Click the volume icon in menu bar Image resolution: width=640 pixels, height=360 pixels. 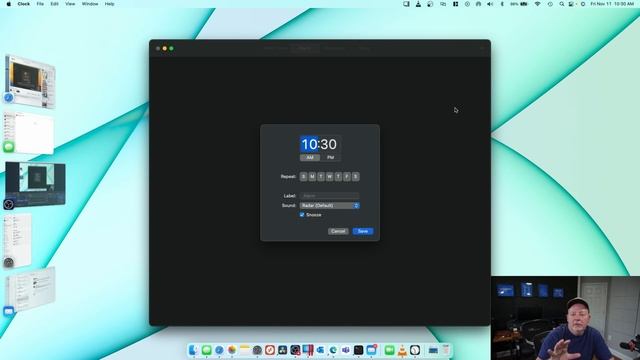tap(490, 4)
